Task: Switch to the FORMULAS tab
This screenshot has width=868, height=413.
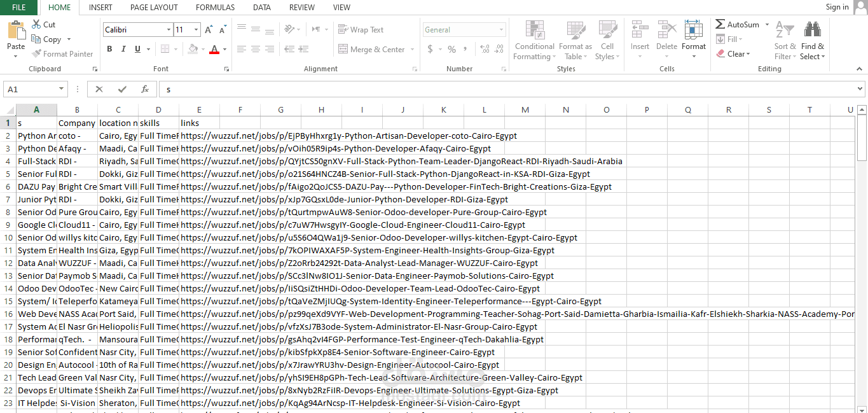Action: [215, 8]
